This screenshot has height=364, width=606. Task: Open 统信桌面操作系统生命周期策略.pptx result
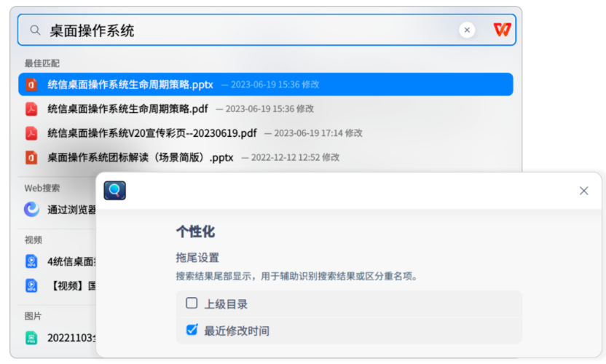coord(266,84)
